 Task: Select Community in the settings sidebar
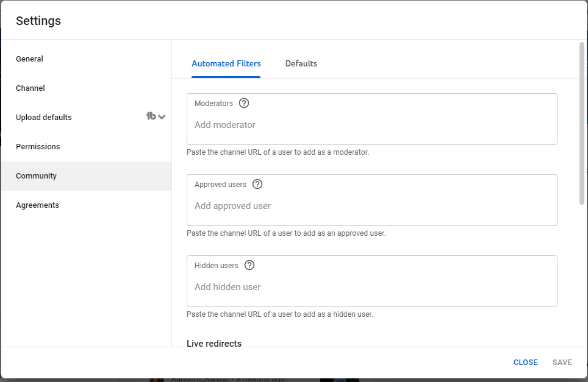(x=36, y=176)
